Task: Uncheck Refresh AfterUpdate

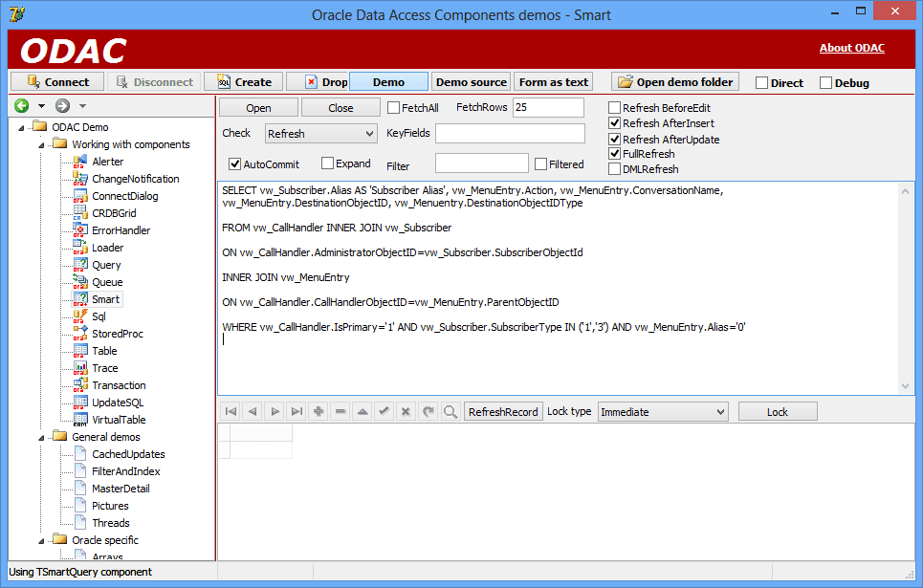Action: pyautogui.click(x=615, y=139)
